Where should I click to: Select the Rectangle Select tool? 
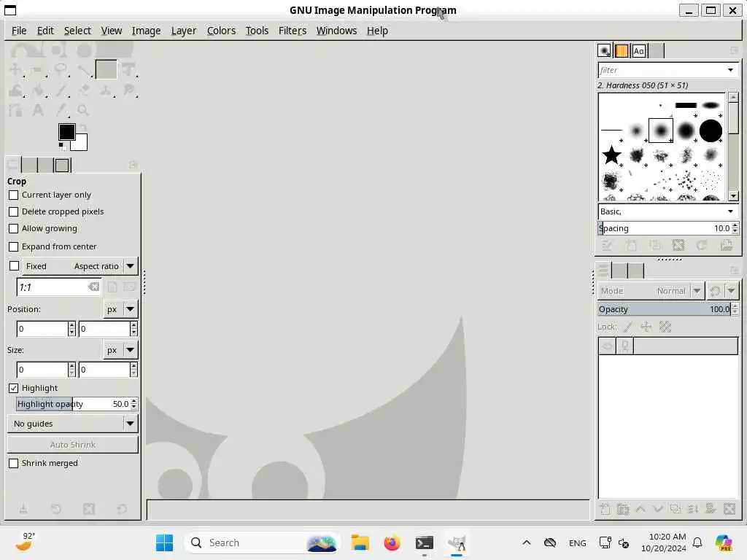[x=38, y=69]
